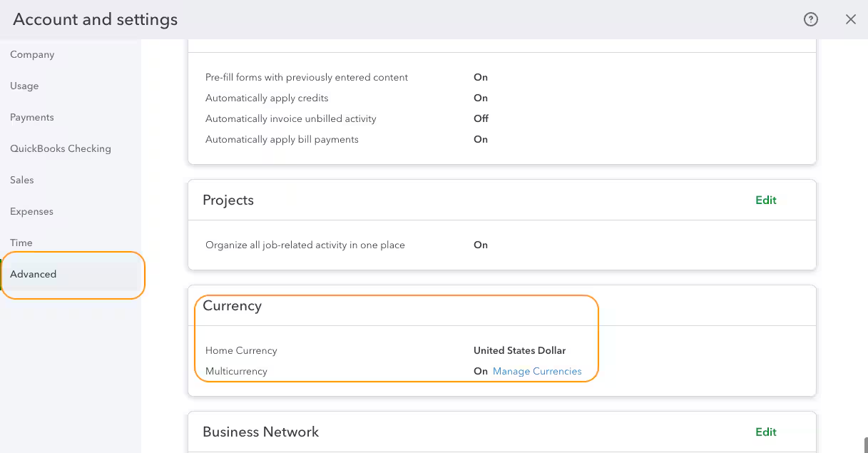
Task: Edit the Business Network section
Action: [765, 432]
